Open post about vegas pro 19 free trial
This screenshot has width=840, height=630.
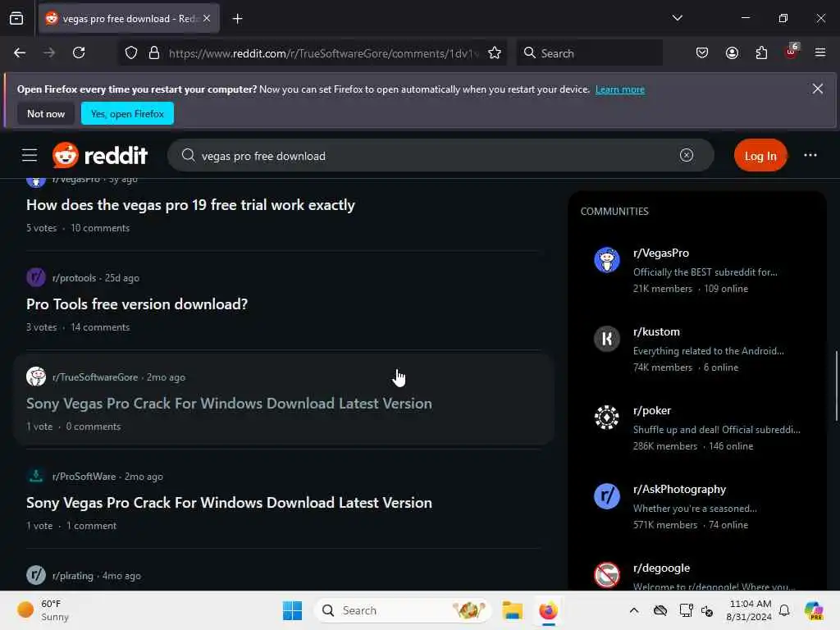coord(190,205)
